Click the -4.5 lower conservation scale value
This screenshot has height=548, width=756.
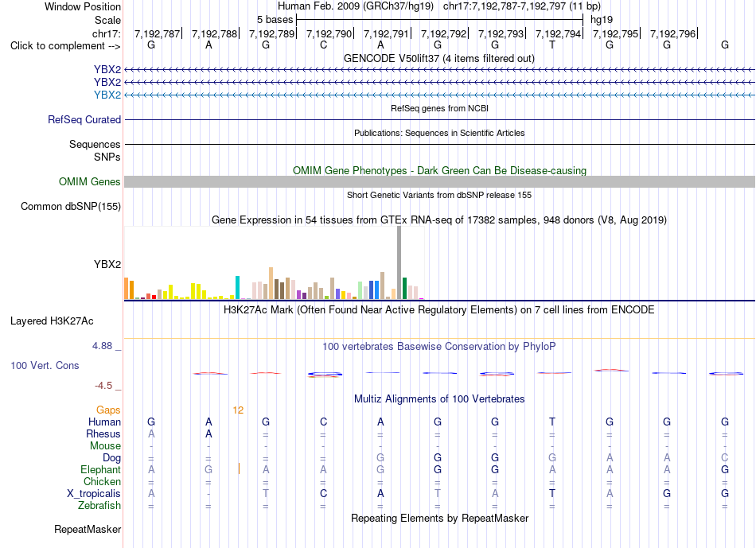click(103, 386)
